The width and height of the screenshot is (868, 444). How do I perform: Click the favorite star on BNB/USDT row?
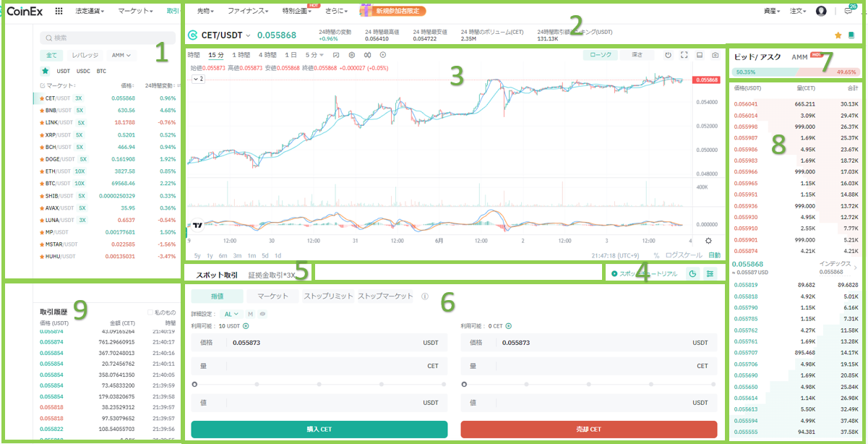pos(41,111)
